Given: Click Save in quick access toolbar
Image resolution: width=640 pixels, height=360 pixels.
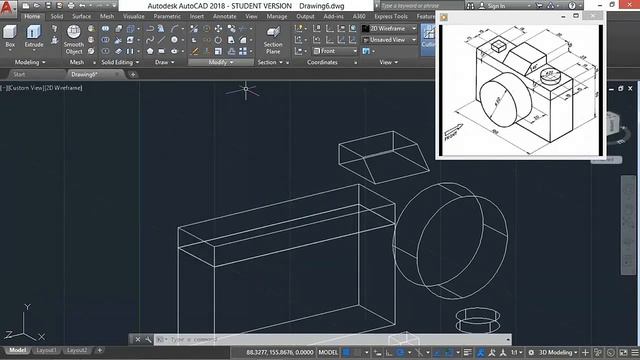Looking at the screenshot, I should 48,6.
